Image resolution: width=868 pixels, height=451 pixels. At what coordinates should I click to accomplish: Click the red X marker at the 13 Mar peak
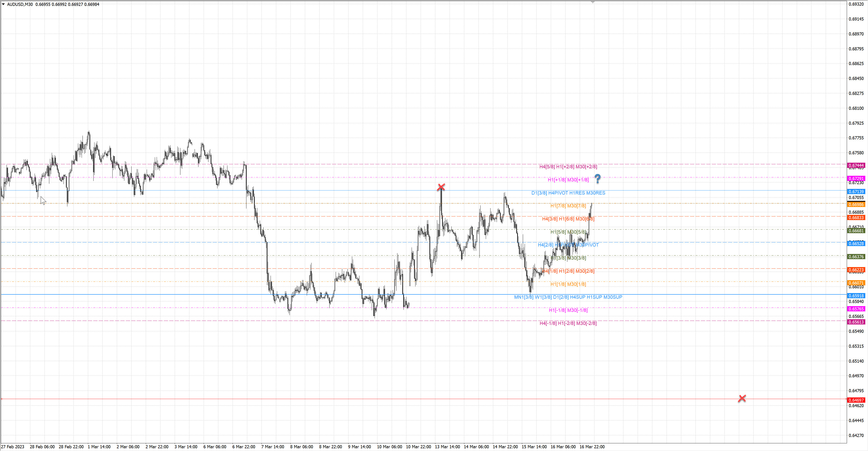(x=441, y=187)
